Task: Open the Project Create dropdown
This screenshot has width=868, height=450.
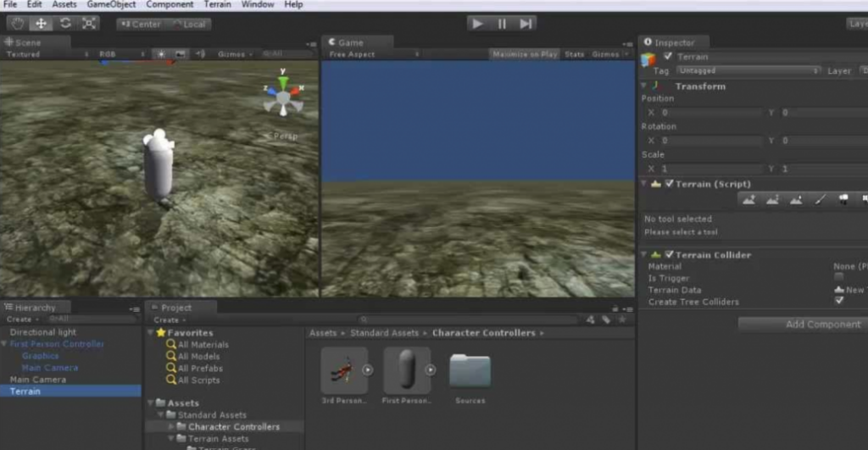Action: pyautogui.click(x=169, y=320)
